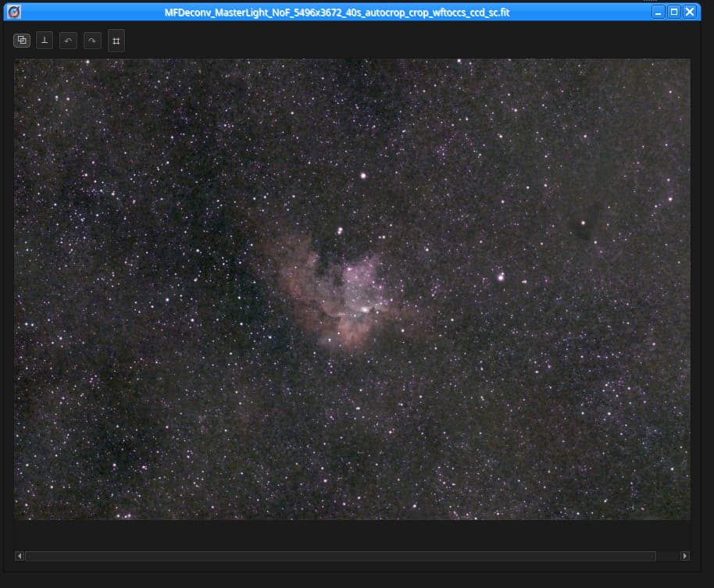Click the inverted T icon in toolbar
Image resolution: width=714 pixels, height=588 pixels.
pos(45,41)
